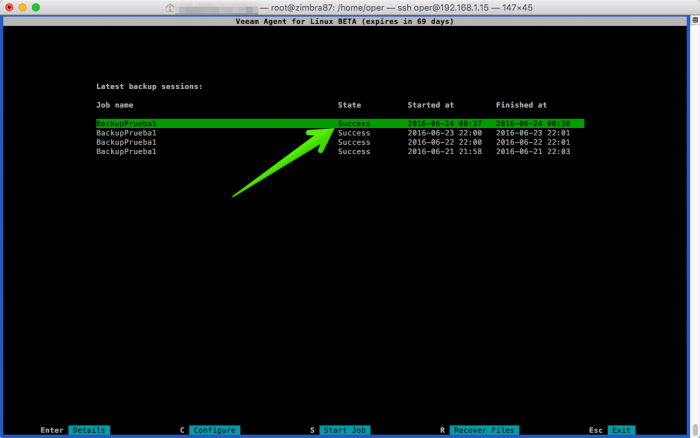Click the split pane icon at top right
Image resolution: width=700 pixels, height=438 pixels.
(x=695, y=20)
